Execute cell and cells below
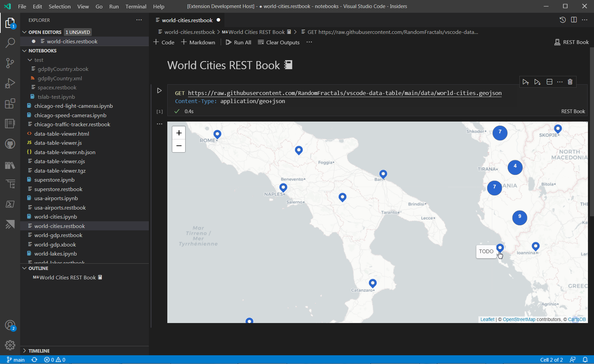The image size is (594, 364). (x=537, y=82)
